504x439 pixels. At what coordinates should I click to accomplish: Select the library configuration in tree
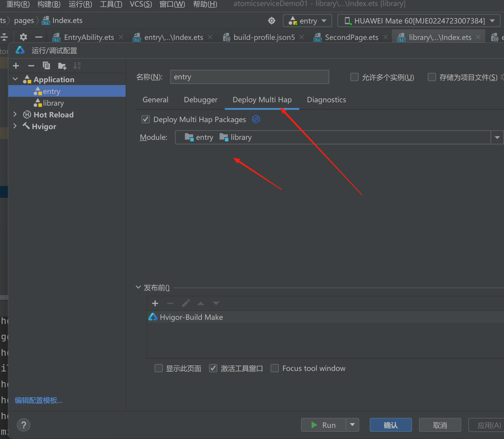tap(67, 103)
